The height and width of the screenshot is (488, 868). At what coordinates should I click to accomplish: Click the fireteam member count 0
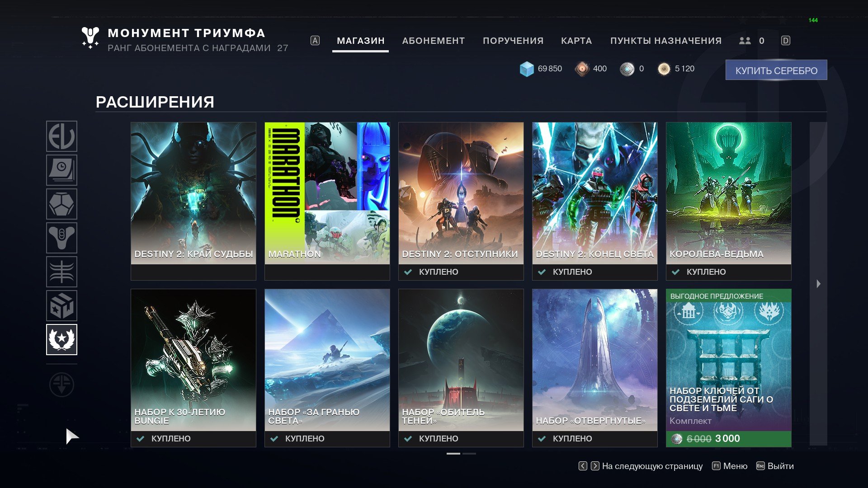tap(762, 41)
